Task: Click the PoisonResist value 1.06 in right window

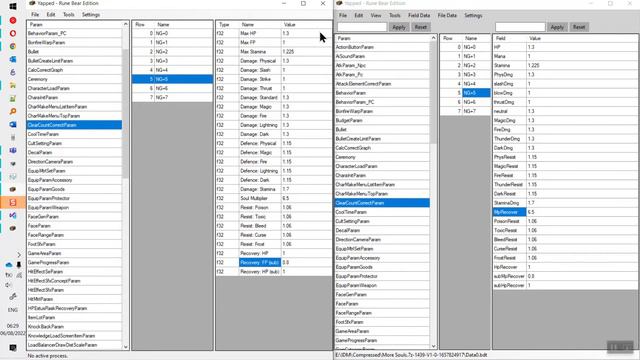Action: tap(582, 221)
